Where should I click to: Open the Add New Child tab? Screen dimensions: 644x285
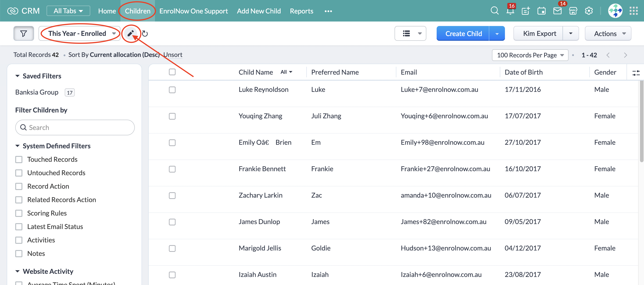click(258, 11)
